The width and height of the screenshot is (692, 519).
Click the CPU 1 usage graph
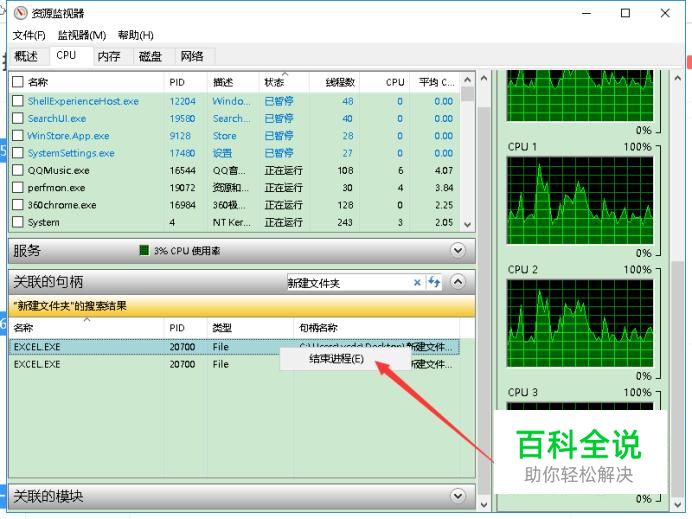580,200
